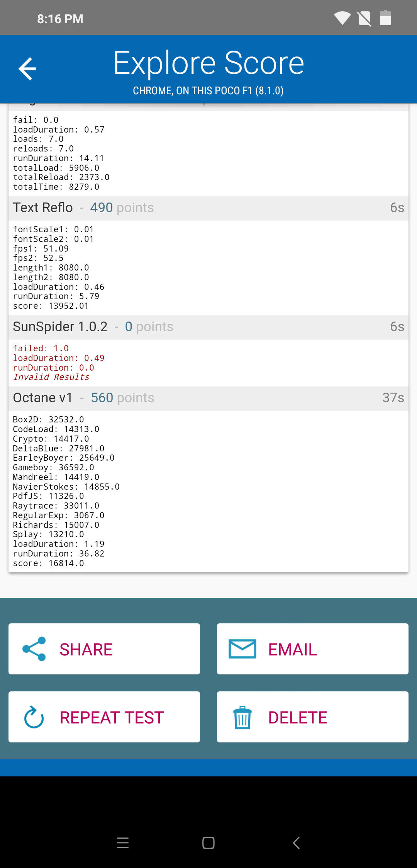Tap the Crypto: 14417.0 line

tap(51, 439)
